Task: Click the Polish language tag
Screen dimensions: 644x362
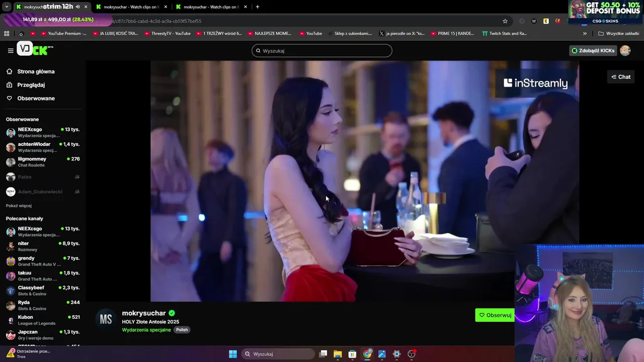Action: click(x=182, y=330)
